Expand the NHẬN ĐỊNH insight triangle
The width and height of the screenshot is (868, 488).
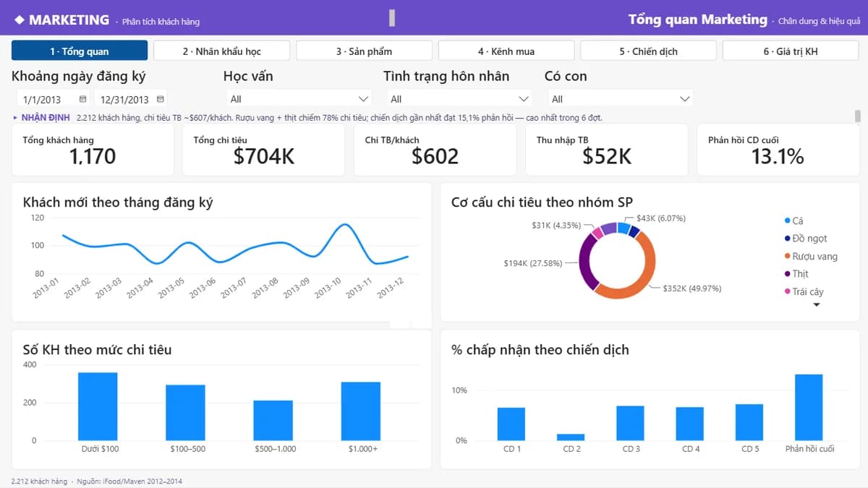15,117
